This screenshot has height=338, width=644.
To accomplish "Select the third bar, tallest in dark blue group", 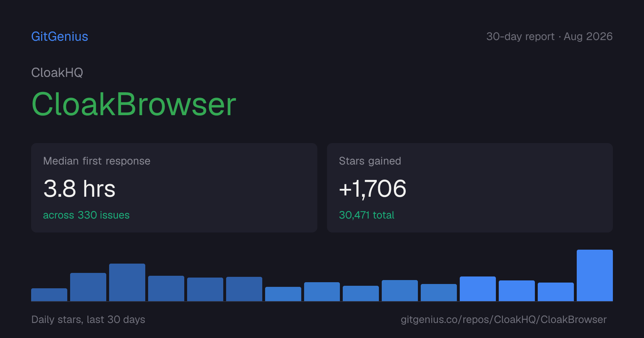I will click(x=127, y=282).
